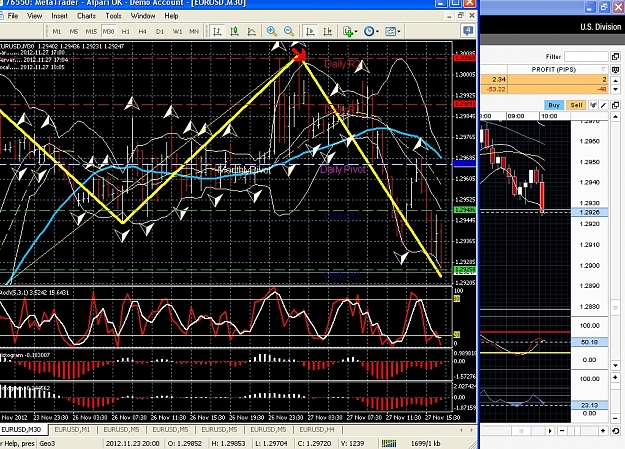Click the line drawing tool icon
The image size is (625, 449).
pyautogui.click(x=603, y=105)
